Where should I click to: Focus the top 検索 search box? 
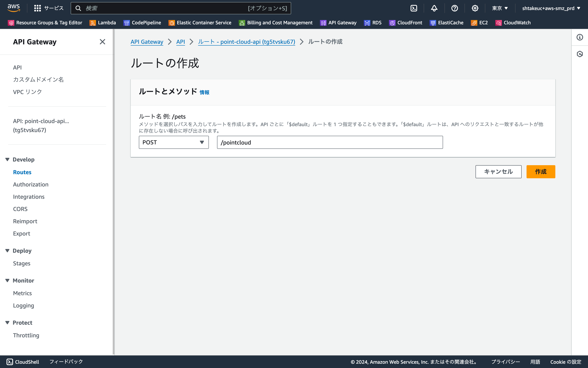click(x=181, y=8)
